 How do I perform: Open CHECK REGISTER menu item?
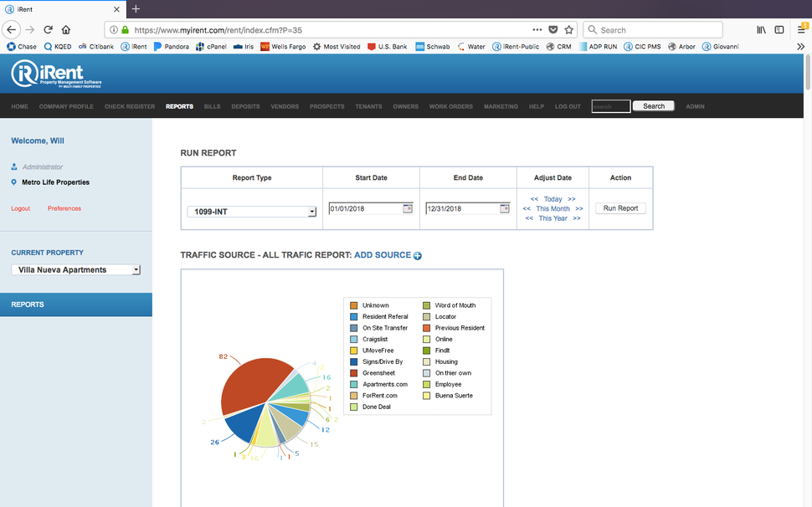130,106
